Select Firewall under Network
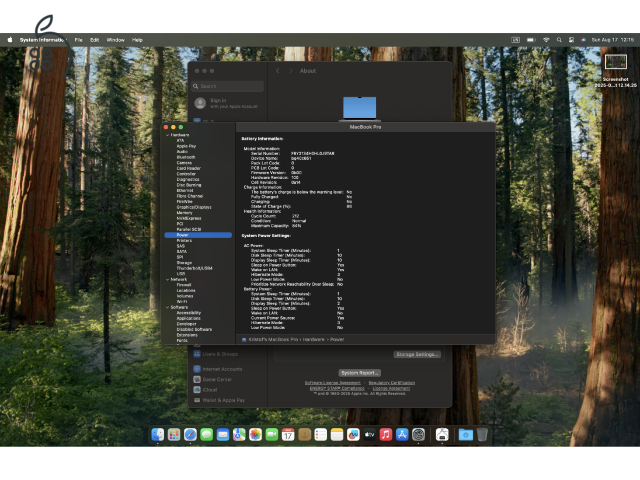 point(184,285)
